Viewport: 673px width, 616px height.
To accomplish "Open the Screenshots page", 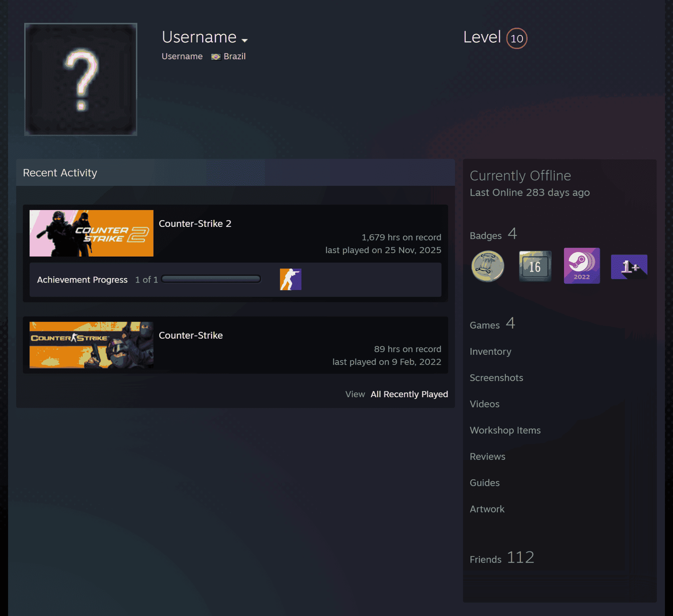I will point(496,378).
